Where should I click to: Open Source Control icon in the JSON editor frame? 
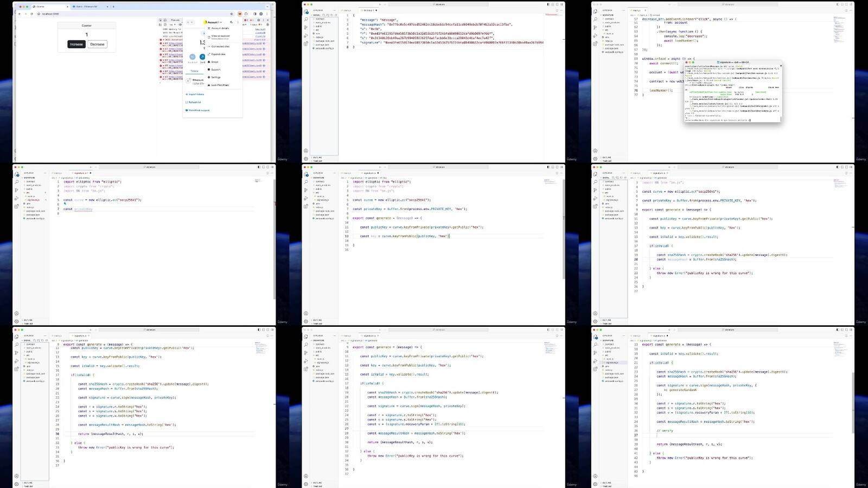pos(306,27)
